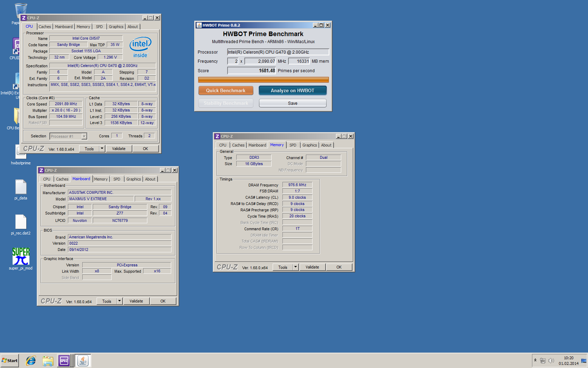Expand the Processor #1 selection dropdown
This screenshot has width=588, height=368.
pyautogui.click(x=84, y=136)
